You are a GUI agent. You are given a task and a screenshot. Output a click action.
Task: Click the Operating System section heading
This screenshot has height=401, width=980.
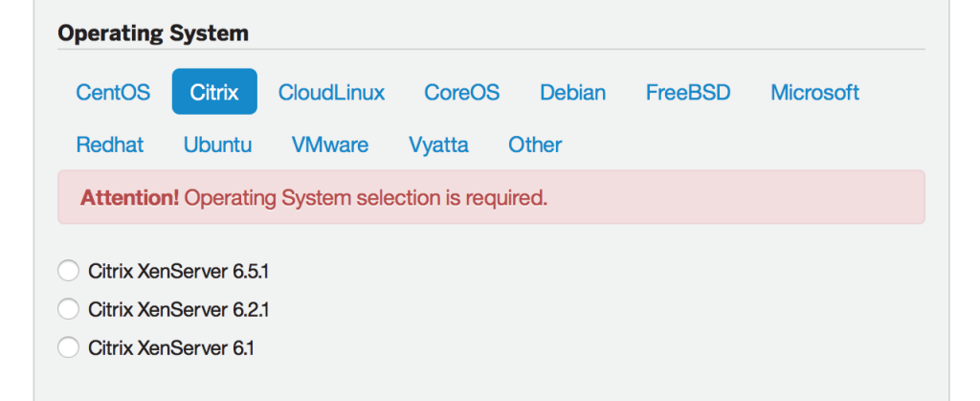click(153, 33)
